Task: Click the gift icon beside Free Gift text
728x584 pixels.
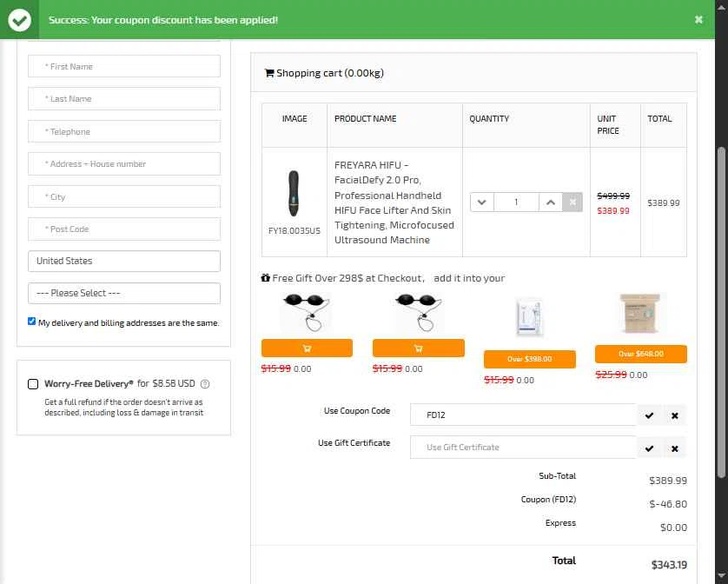Action: (x=266, y=278)
